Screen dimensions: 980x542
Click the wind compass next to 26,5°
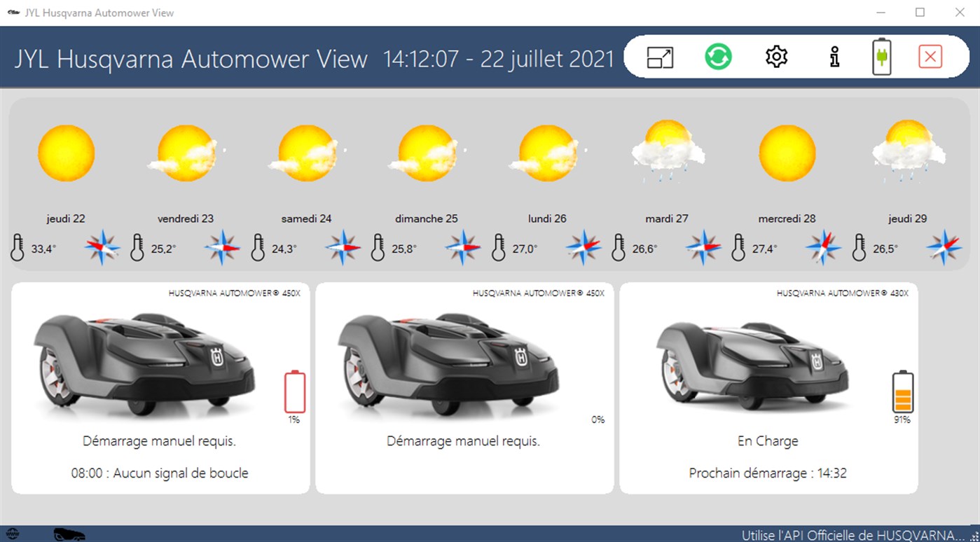click(944, 247)
